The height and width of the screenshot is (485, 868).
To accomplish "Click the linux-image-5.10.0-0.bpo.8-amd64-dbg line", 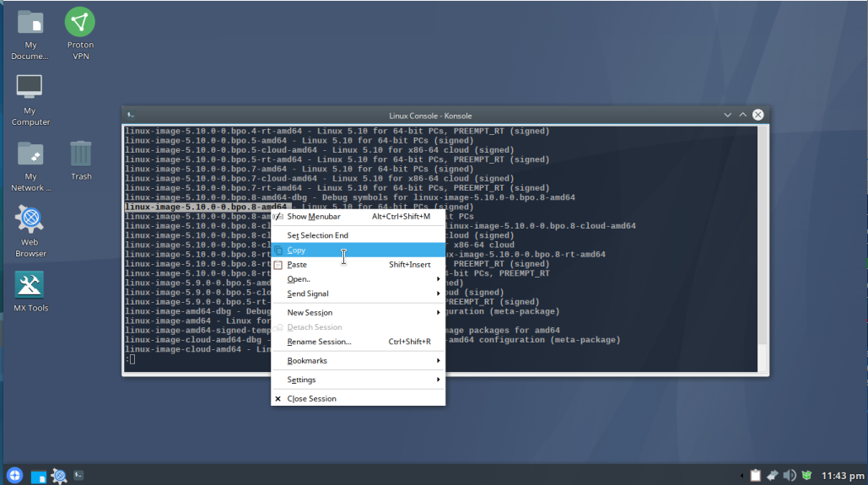I will [x=350, y=197].
